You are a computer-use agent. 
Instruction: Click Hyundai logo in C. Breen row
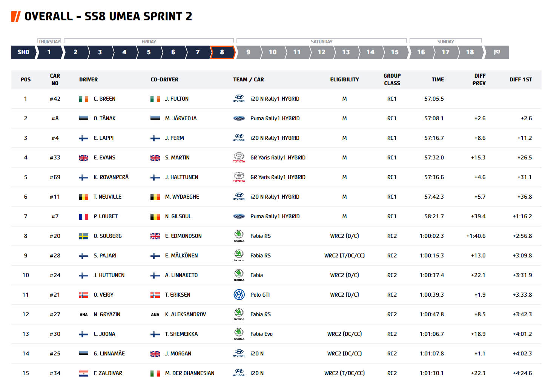tap(239, 99)
